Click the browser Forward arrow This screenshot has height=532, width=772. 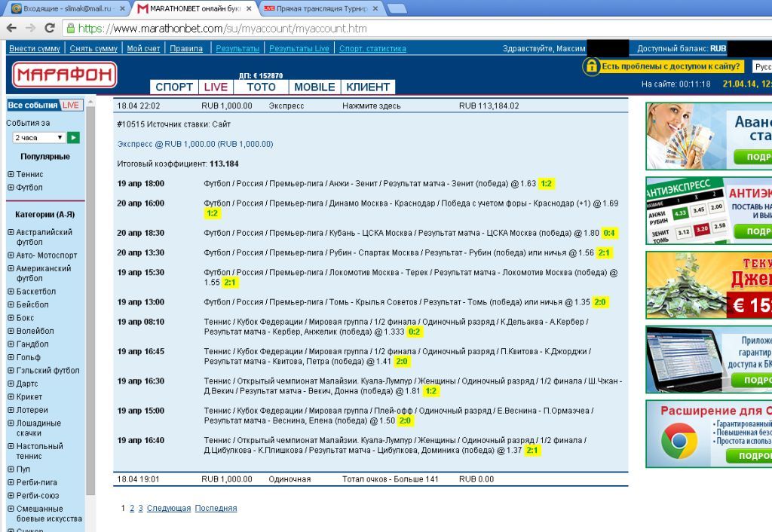(30, 28)
